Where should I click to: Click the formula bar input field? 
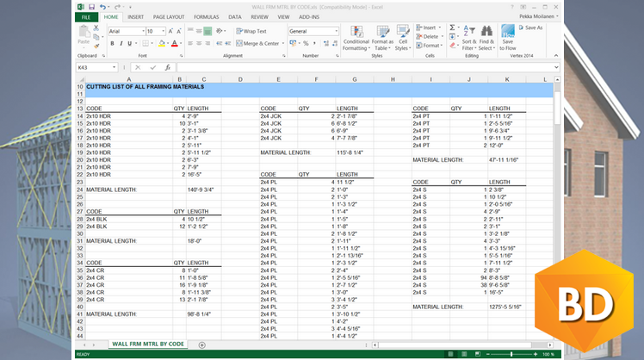pyautogui.click(x=366, y=67)
